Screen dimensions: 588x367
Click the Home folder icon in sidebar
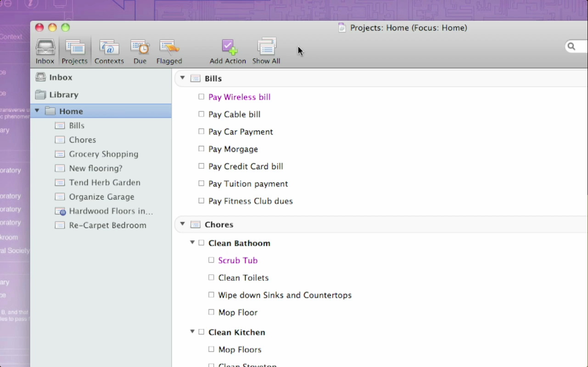pos(50,111)
